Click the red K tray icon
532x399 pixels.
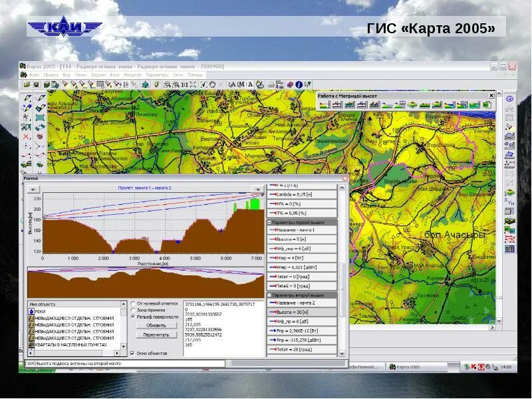(x=474, y=367)
